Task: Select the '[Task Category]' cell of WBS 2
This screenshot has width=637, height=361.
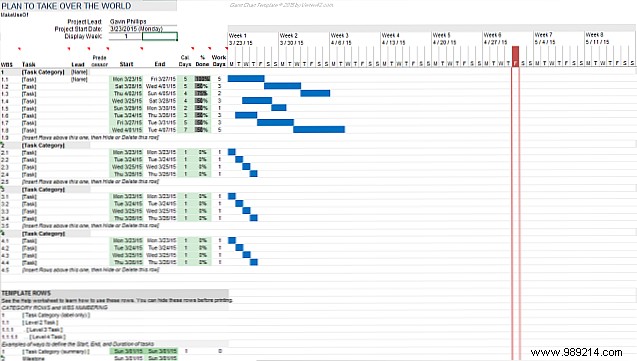Action: [43, 145]
